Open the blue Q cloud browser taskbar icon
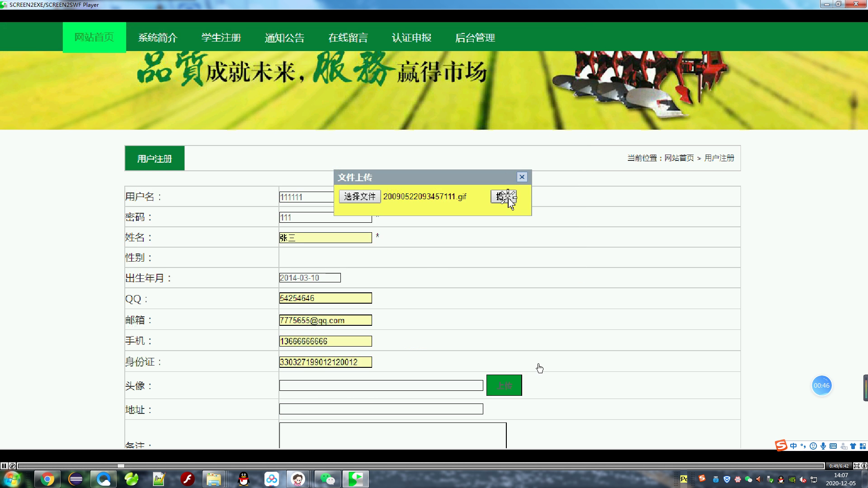868x488 pixels. [x=104, y=479]
